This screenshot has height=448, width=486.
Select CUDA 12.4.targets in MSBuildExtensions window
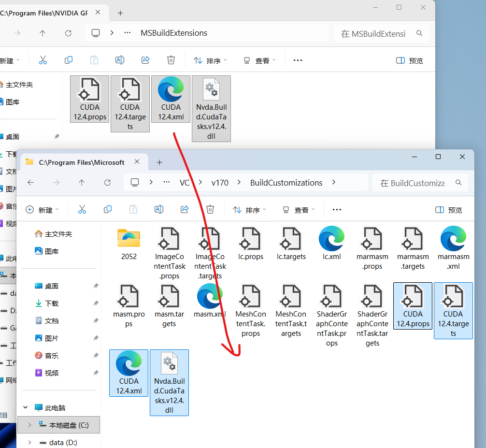pyautogui.click(x=130, y=104)
